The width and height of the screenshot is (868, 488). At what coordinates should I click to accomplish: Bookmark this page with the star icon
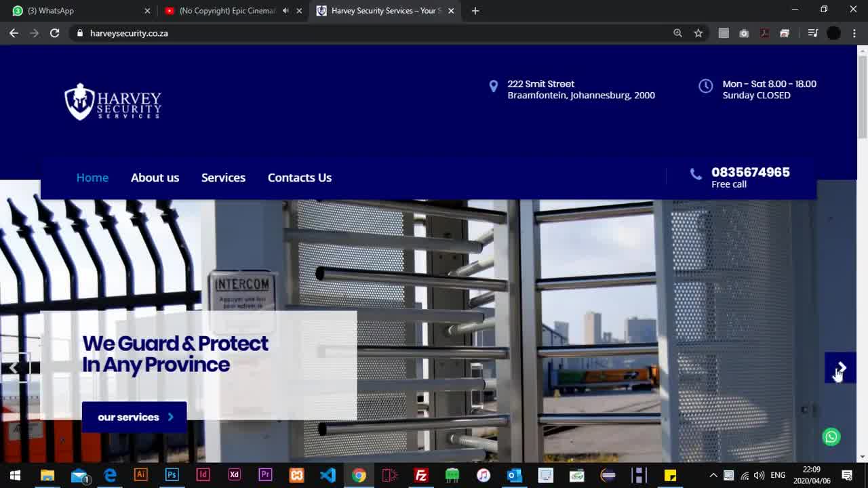click(698, 33)
